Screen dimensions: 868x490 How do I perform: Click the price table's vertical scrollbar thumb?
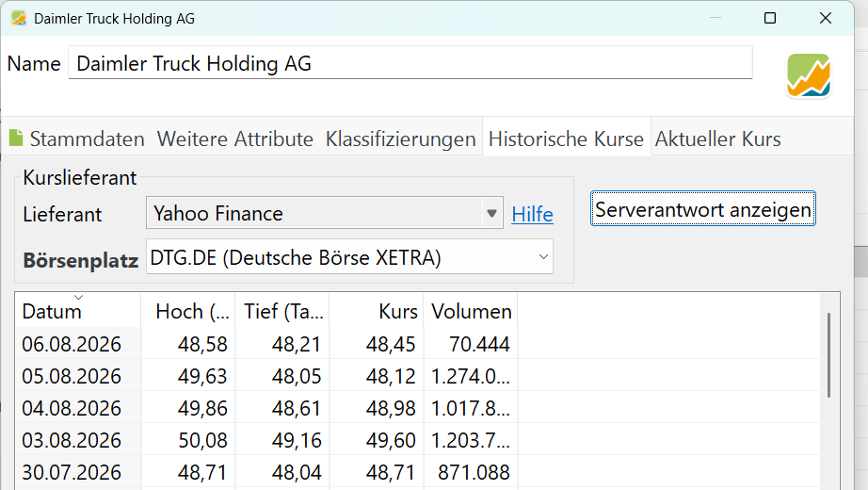click(x=828, y=354)
